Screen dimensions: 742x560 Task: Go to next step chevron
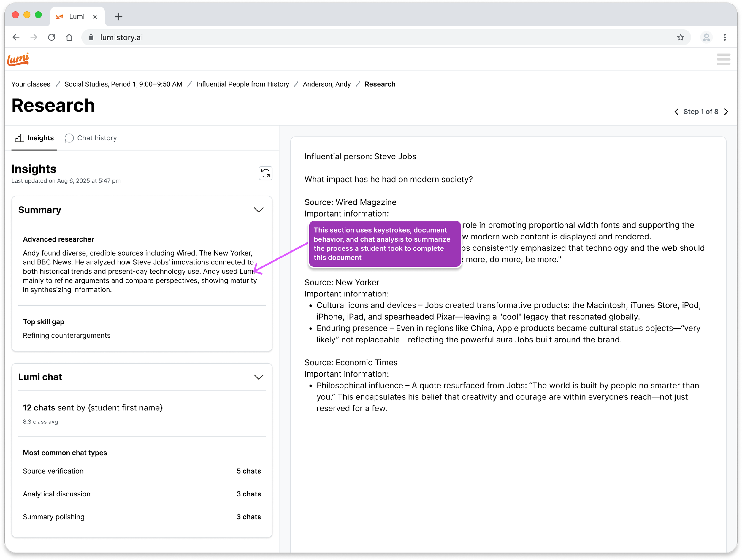pos(726,112)
